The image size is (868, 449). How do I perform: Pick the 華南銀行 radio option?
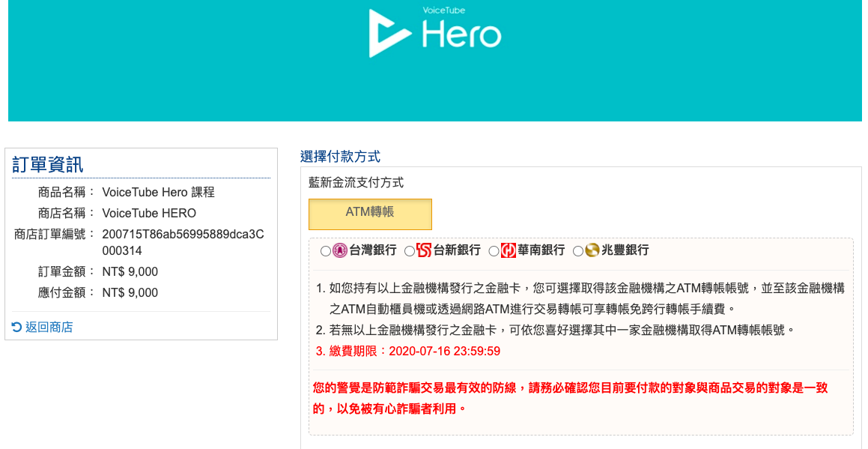494,251
